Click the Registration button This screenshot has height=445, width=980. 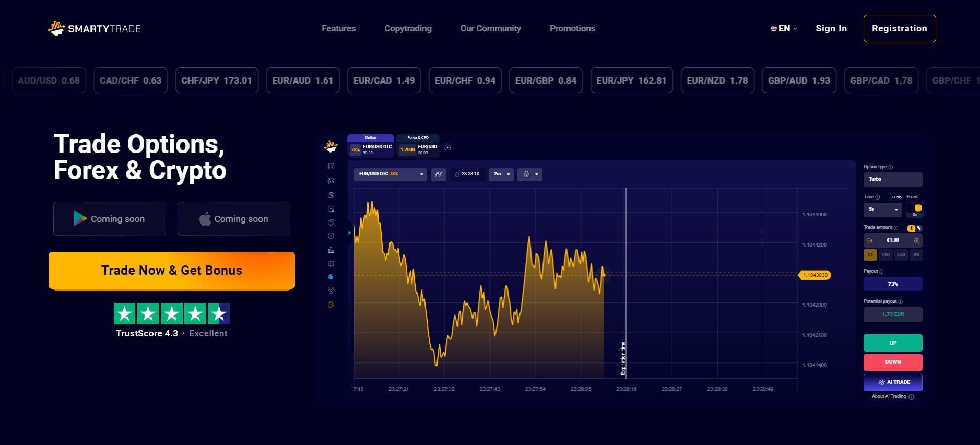899,29
